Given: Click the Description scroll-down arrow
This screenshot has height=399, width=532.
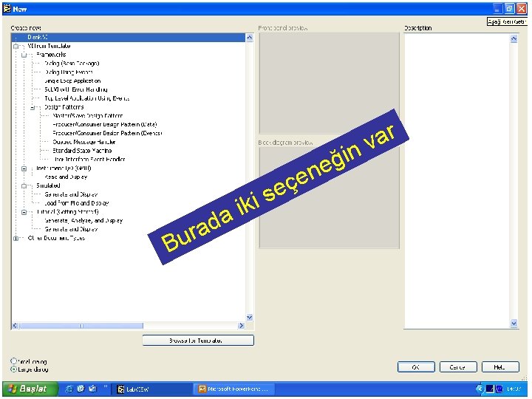Looking at the screenshot, I should pos(514,324).
